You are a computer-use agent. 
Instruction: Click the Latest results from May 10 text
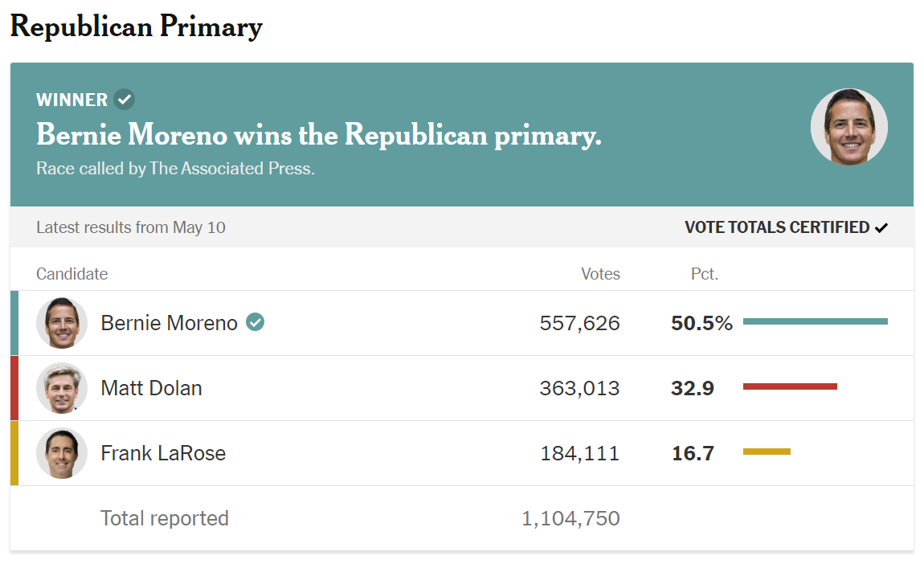(x=131, y=227)
